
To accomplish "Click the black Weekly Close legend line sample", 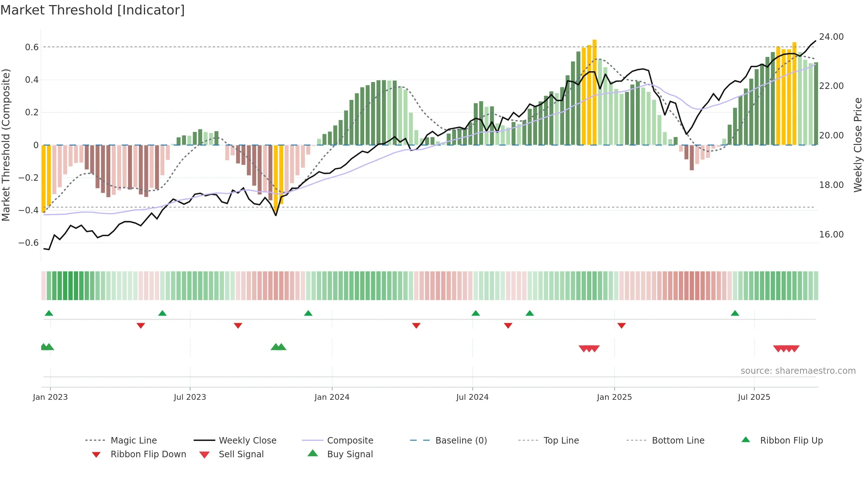I will [204, 440].
